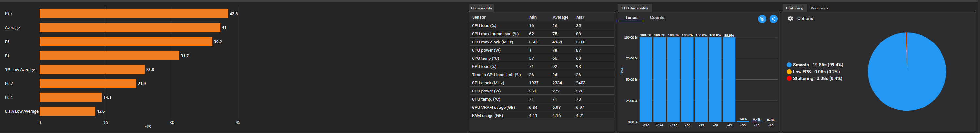Click the Average column header in the sensor table
This screenshot has width=980, height=133.
pos(560,17)
